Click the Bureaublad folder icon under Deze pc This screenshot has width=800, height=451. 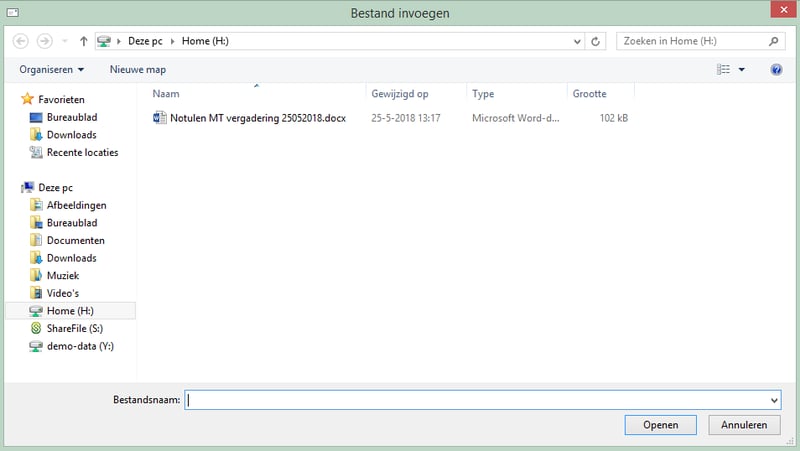point(36,222)
